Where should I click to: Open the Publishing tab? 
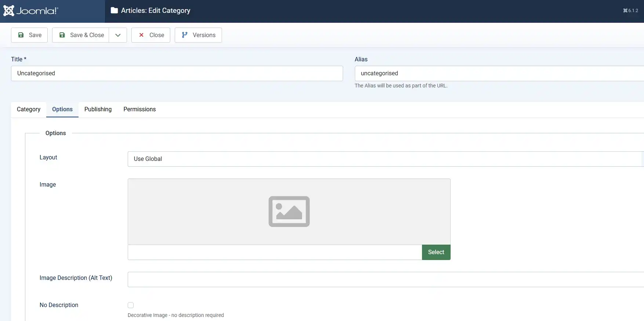pyautogui.click(x=98, y=109)
